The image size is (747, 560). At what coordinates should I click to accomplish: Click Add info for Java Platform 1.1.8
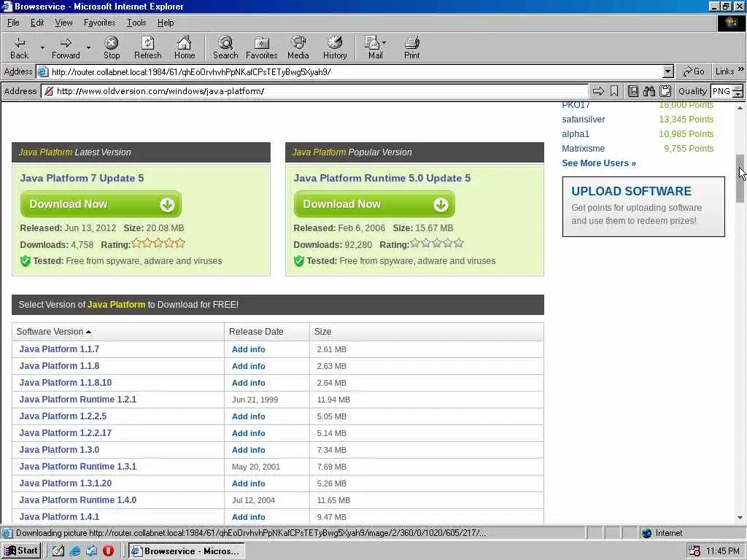click(x=249, y=366)
